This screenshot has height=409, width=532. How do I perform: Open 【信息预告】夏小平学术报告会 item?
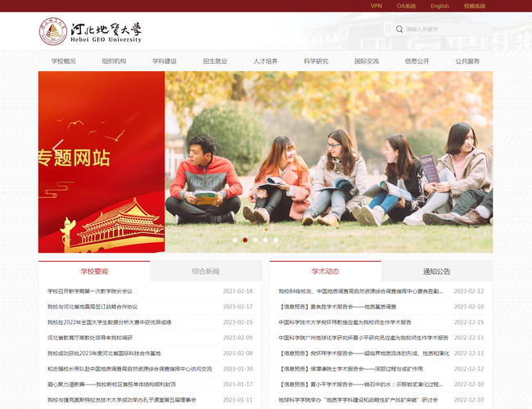(x=361, y=384)
